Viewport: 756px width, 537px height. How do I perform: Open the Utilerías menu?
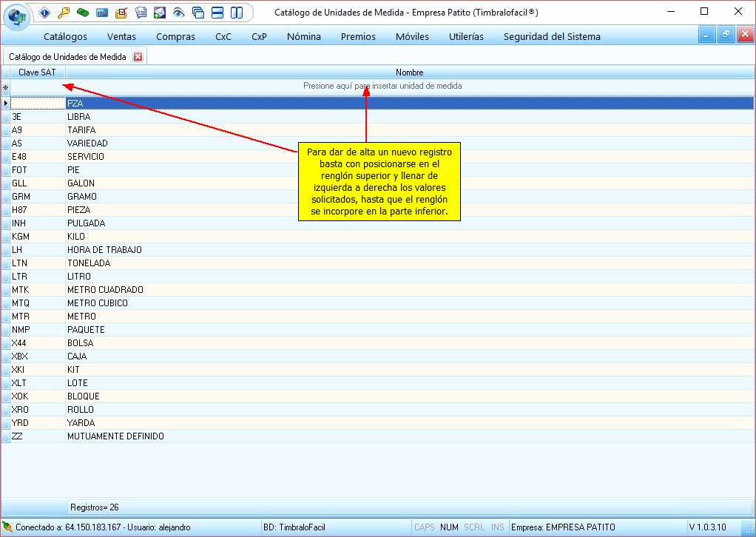[x=466, y=37]
